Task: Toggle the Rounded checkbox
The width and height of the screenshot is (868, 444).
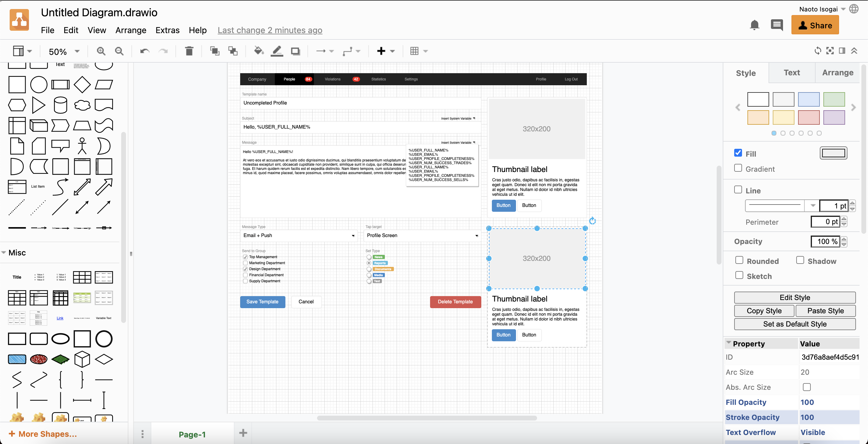Action: [739, 260]
